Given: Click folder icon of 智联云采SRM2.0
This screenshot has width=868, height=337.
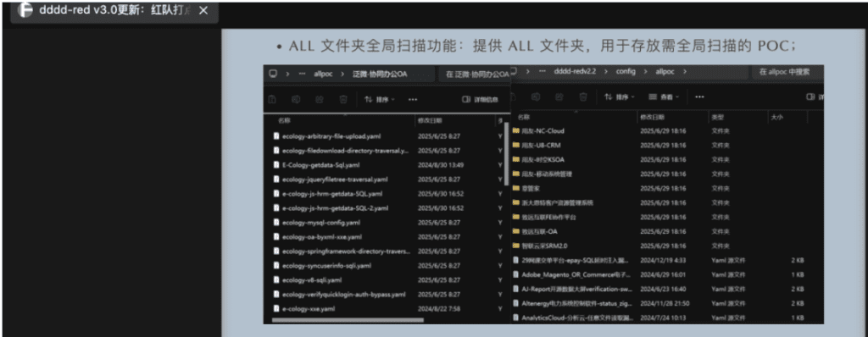Looking at the screenshot, I should [516, 246].
